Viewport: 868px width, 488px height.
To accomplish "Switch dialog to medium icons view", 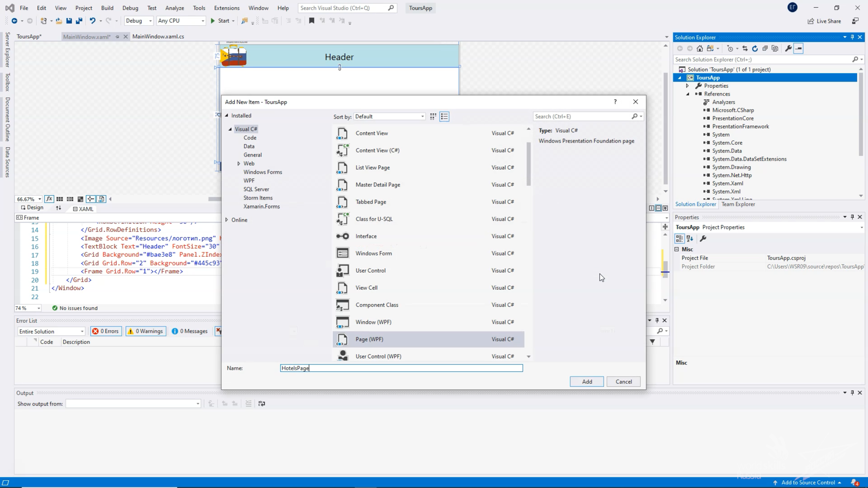I will tap(433, 117).
